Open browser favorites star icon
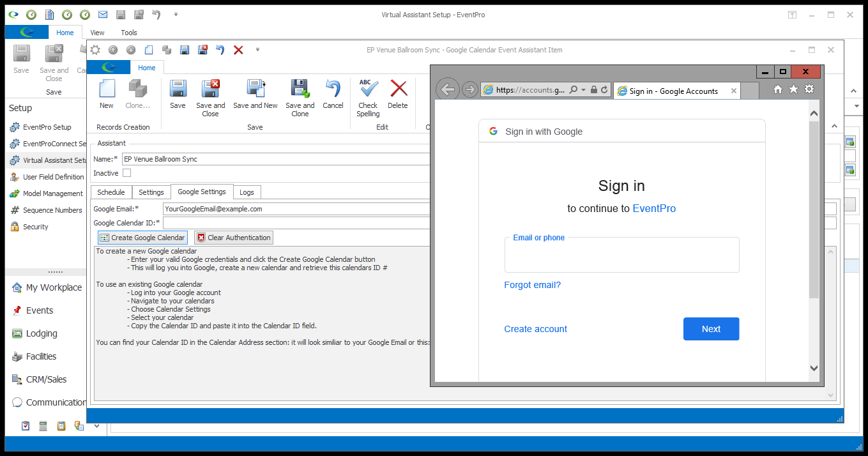 pyautogui.click(x=793, y=89)
